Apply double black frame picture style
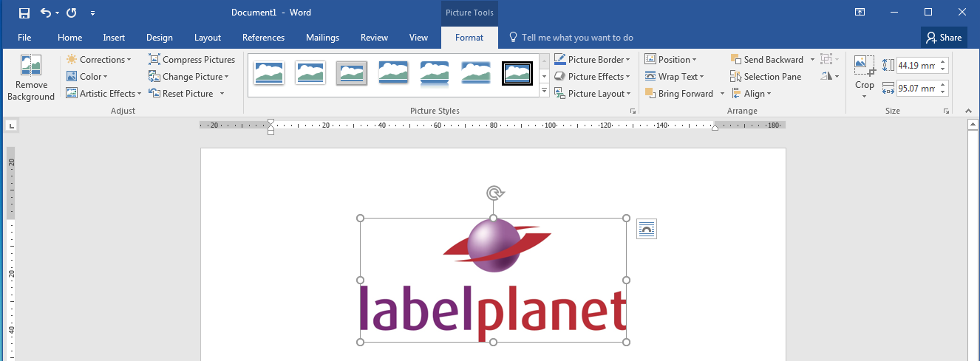This screenshot has height=361, width=980. pos(517,73)
